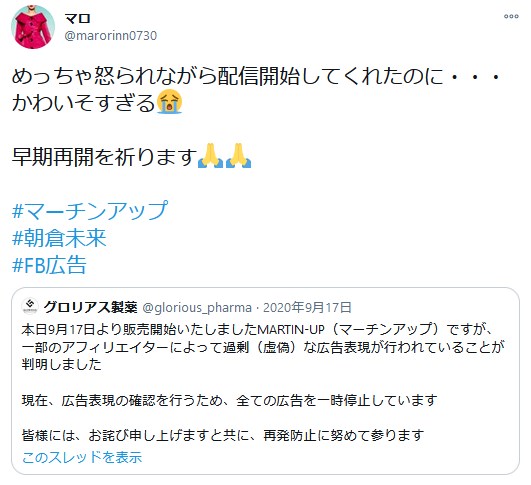Open the #マーチンアップ hashtag
The image size is (531, 485).
pyautogui.click(x=90, y=210)
